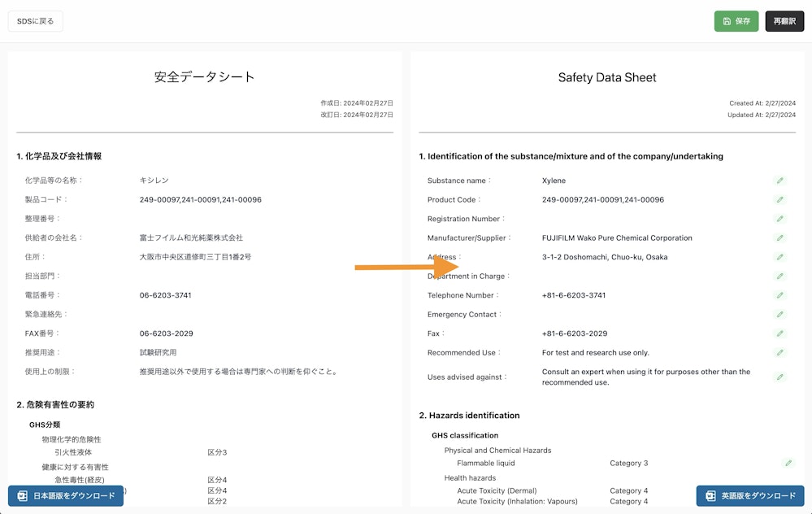
Task: Edit the Manufacturer/Supplier entry
Action: click(x=780, y=237)
